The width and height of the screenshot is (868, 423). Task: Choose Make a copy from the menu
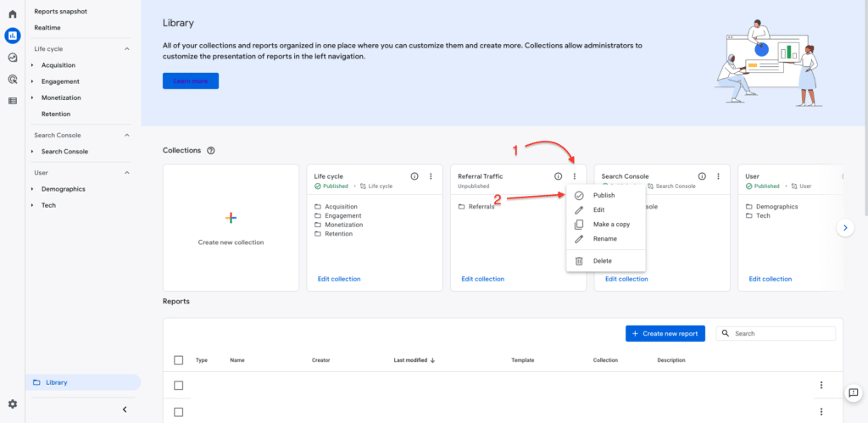click(605, 225)
